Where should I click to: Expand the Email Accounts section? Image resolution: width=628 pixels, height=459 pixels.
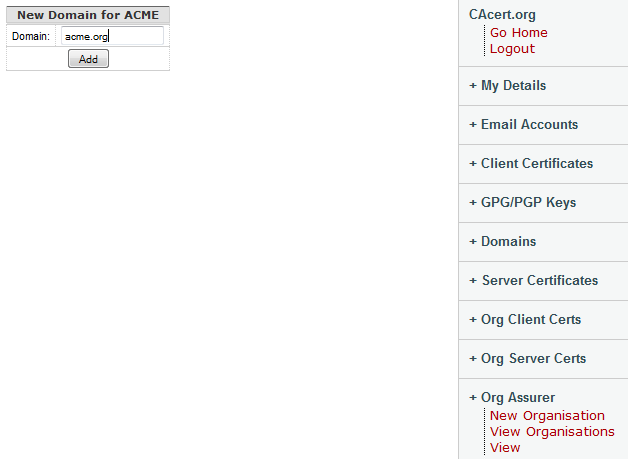click(x=529, y=125)
